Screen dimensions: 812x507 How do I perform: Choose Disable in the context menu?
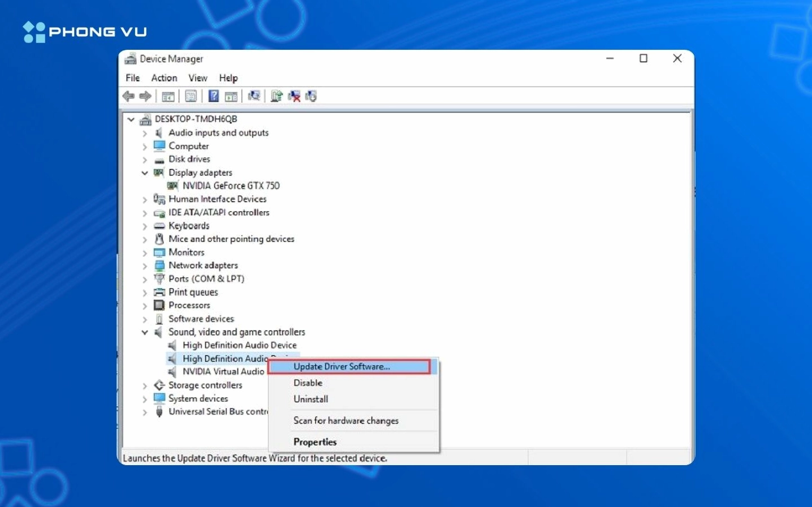click(353, 383)
